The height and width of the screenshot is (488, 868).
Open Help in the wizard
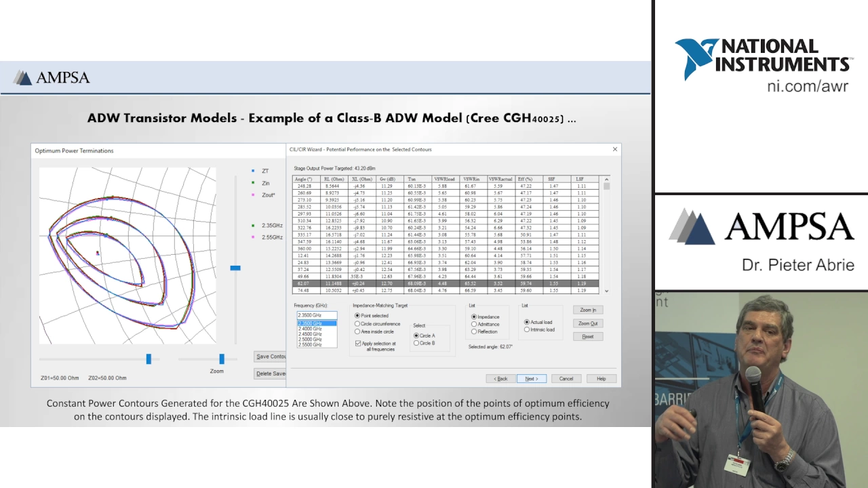[601, 378]
